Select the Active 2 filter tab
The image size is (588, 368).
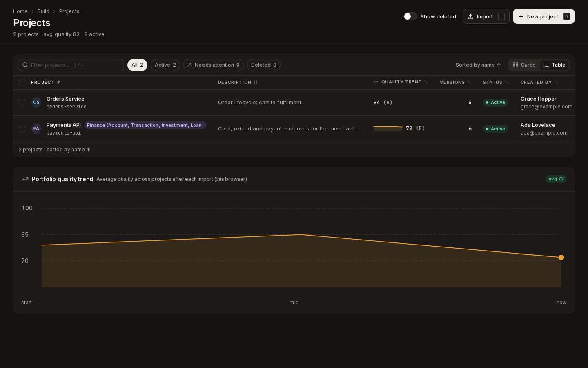[165, 65]
